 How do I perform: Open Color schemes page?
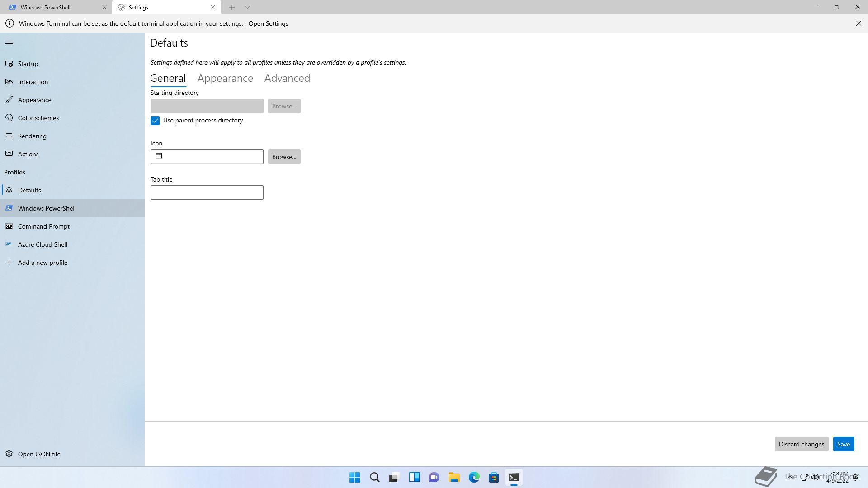[72, 118]
